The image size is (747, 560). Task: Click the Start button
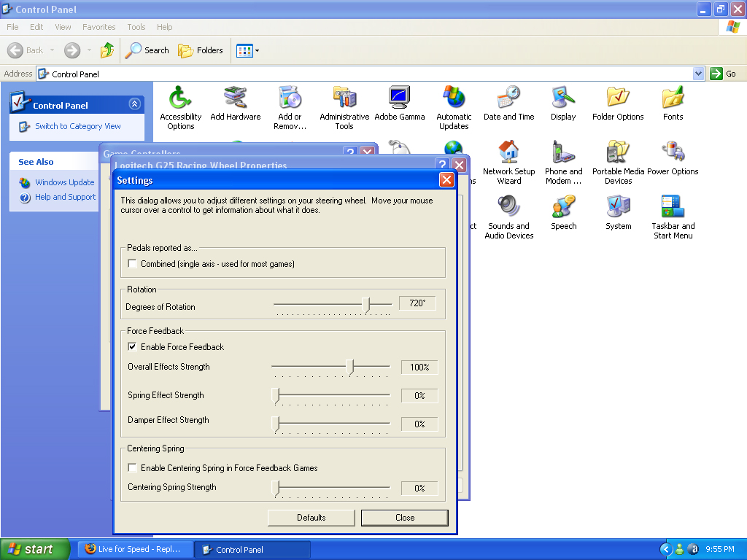point(34,549)
